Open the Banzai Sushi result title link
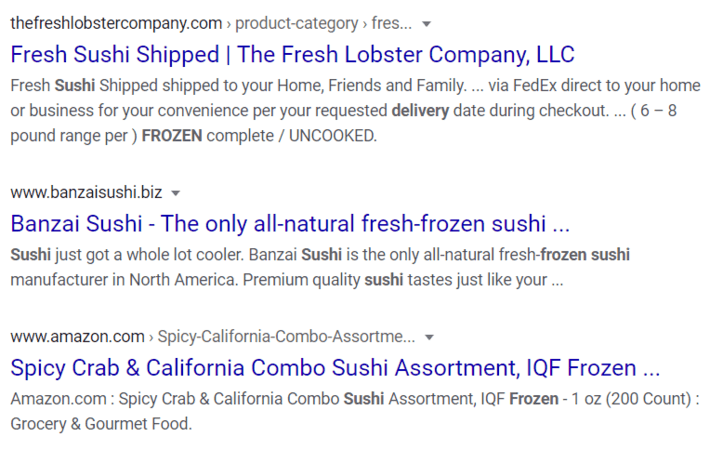 290,222
